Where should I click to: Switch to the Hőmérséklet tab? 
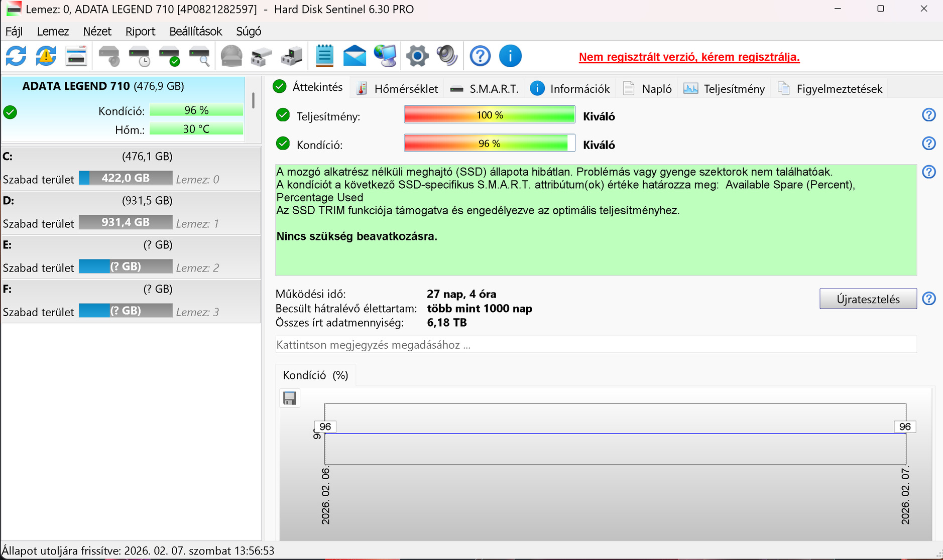pyautogui.click(x=398, y=89)
